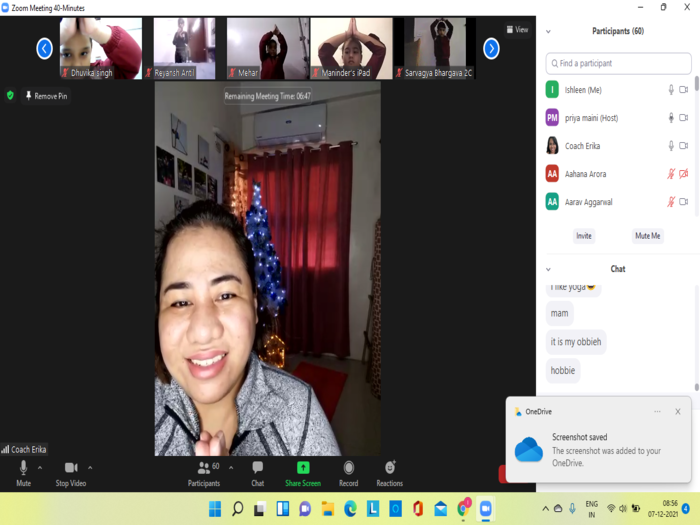Toggle Participants panel in toolbar

204,474
